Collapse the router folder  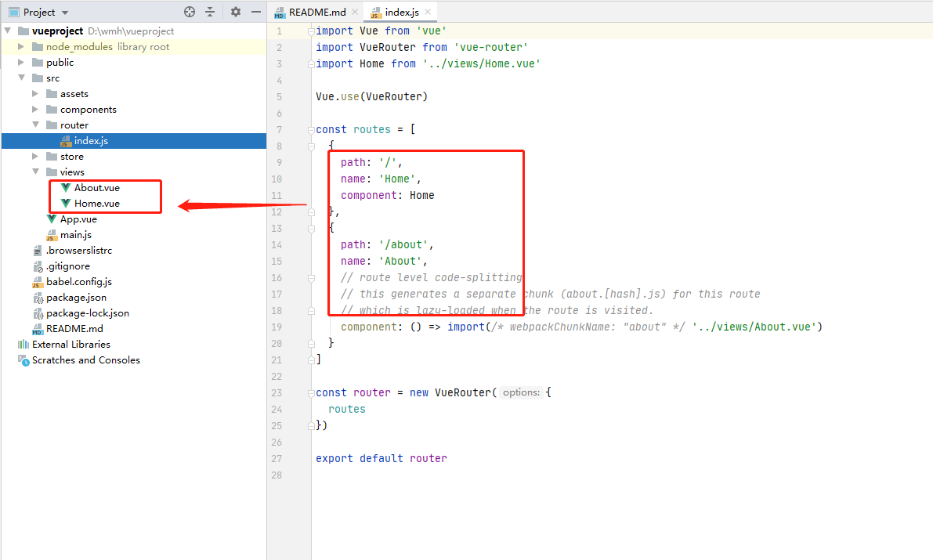[35, 125]
